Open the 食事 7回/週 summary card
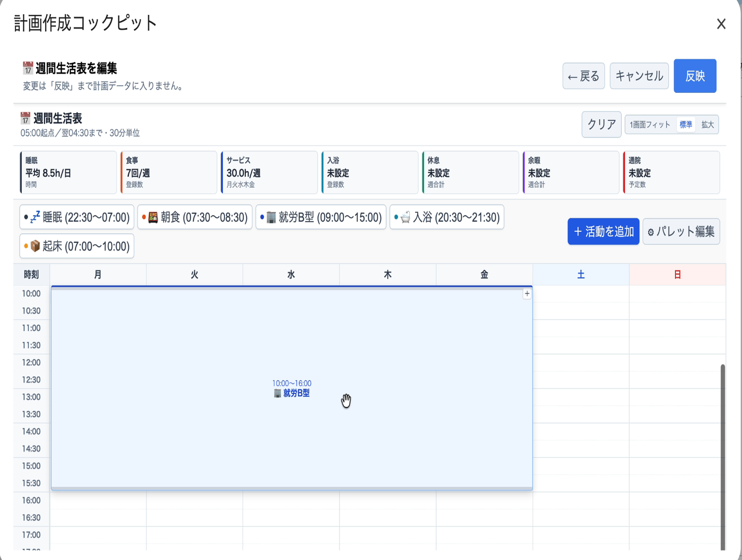 pos(169,173)
